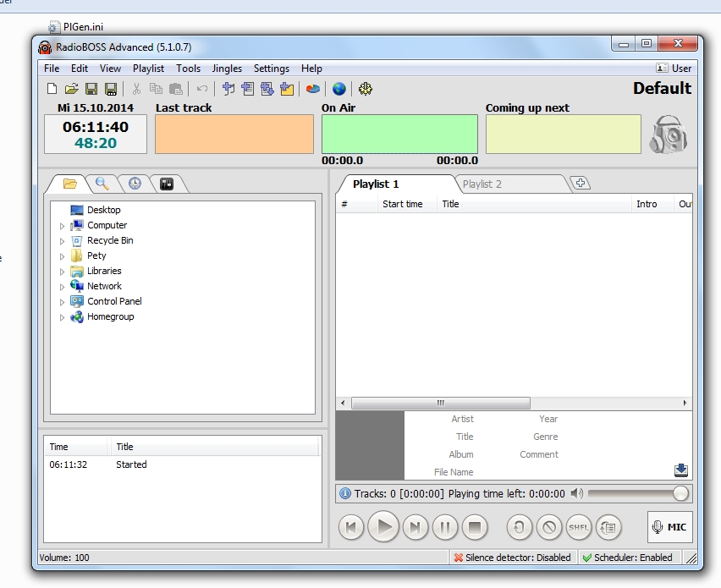Viewport: 721px width, 588px height.
Task: Click the add icon with plus and down arrow
Action: pos(267,89)
